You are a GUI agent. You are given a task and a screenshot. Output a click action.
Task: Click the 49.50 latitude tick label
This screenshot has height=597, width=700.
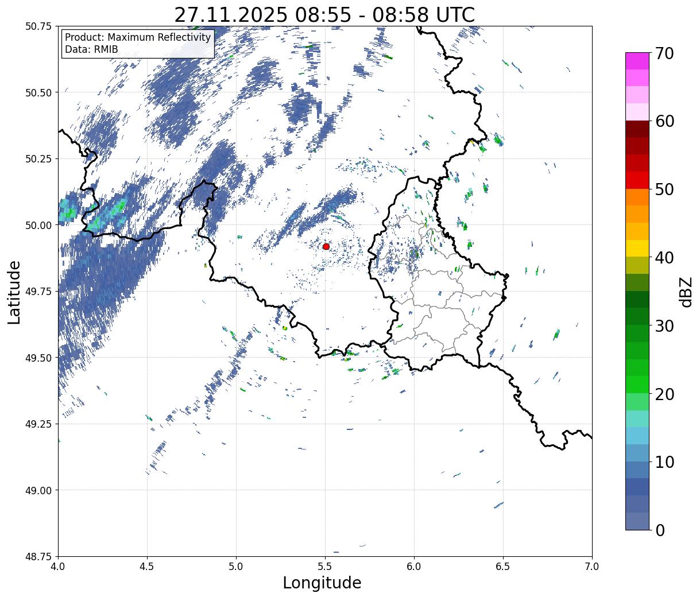39,358
